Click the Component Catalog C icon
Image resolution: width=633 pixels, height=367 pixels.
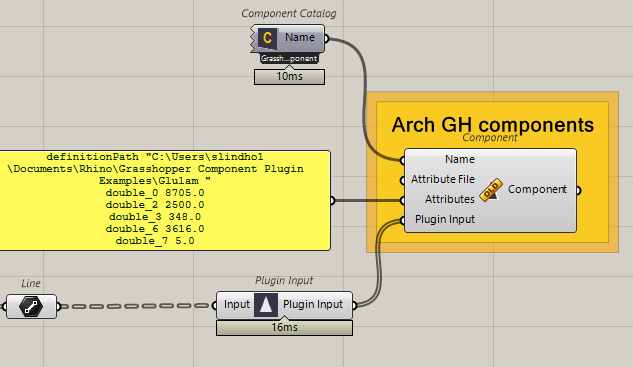267,38
